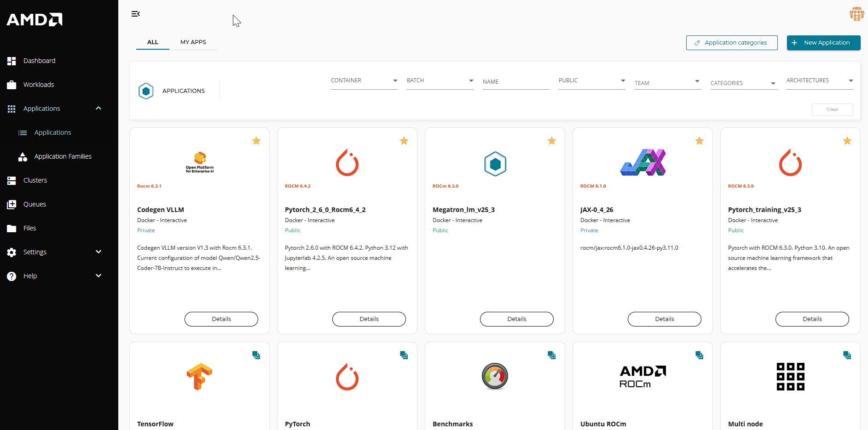
Task: Click the copy icon on TensorFlow card
Action: tap(256, 355)
